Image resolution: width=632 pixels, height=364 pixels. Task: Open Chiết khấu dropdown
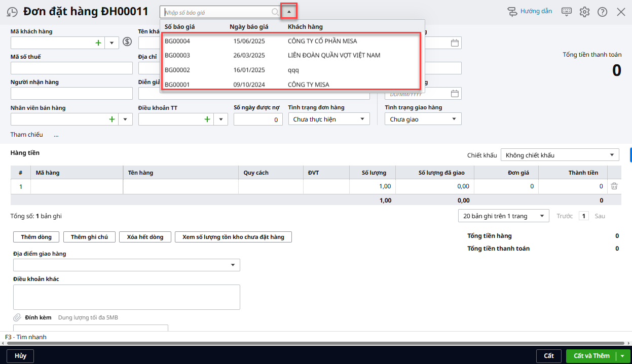pos(560,155)
